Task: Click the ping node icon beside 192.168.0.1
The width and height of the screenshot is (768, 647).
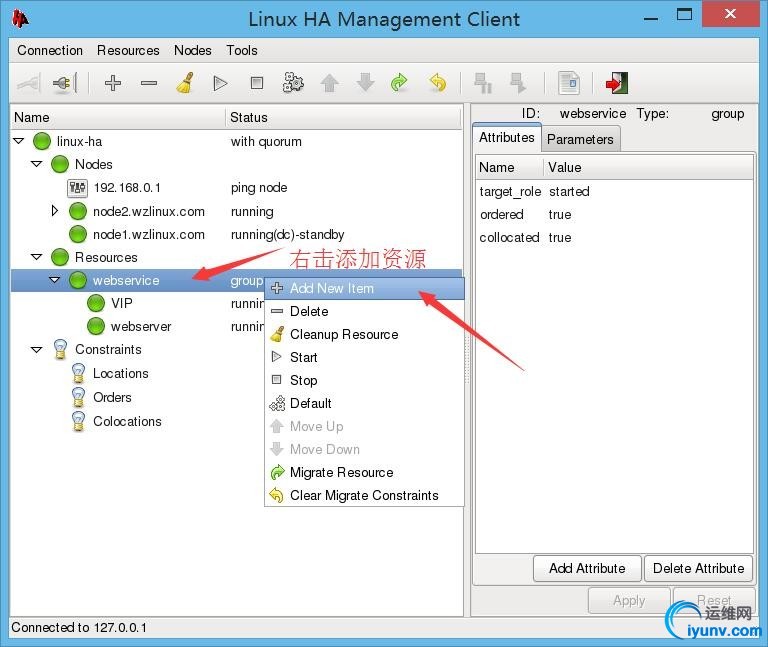Action: coord(77,188)
